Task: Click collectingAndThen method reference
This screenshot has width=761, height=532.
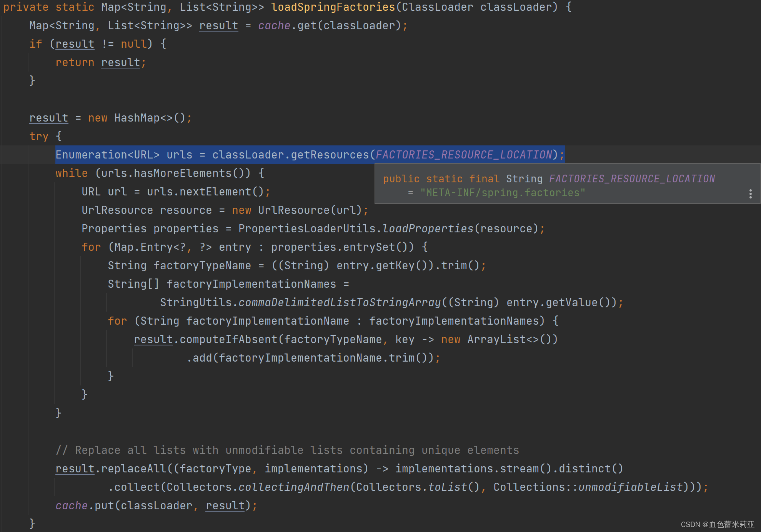Action: [294, 487]
